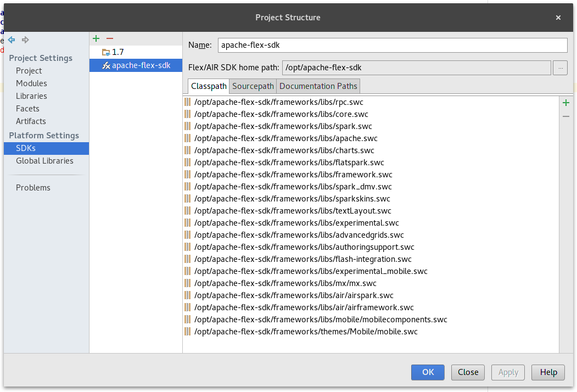Select the experimental_mobile.swc path
577x392 pixels.
coord(311,271)
